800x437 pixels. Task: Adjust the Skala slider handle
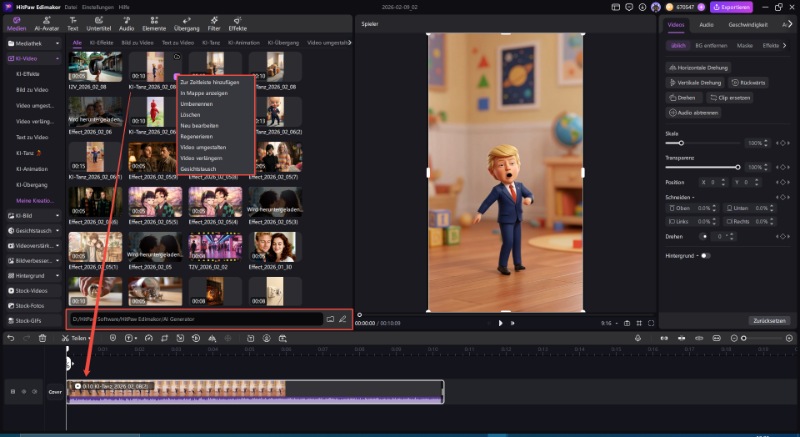point(681,143)
